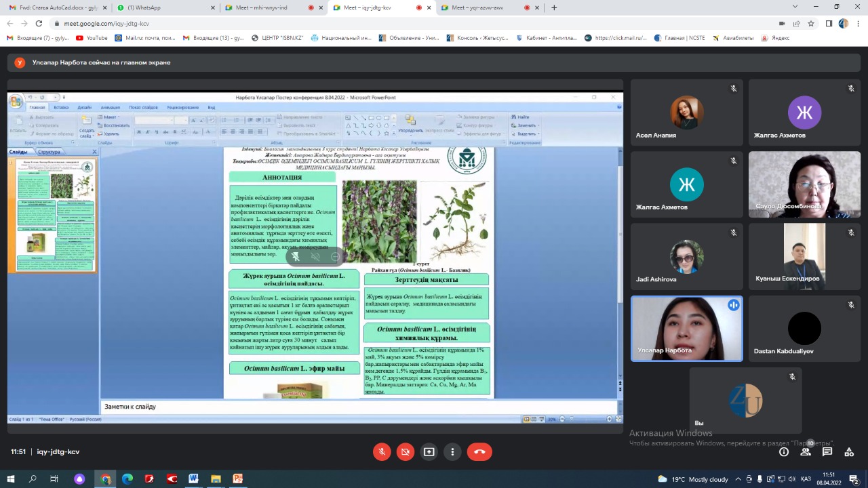
Task: Click the vertical scrollbar of the shared slide
Action: point(620,271)
